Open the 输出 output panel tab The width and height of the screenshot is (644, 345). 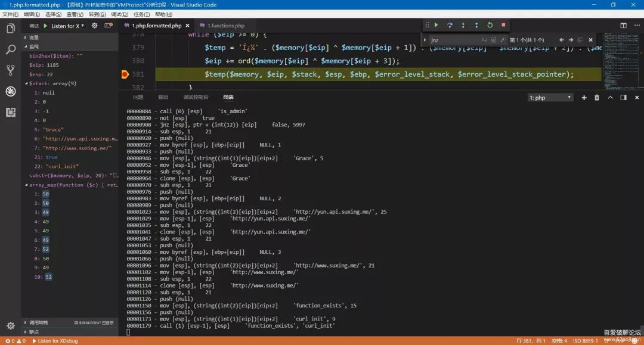(x=163, y=97)
